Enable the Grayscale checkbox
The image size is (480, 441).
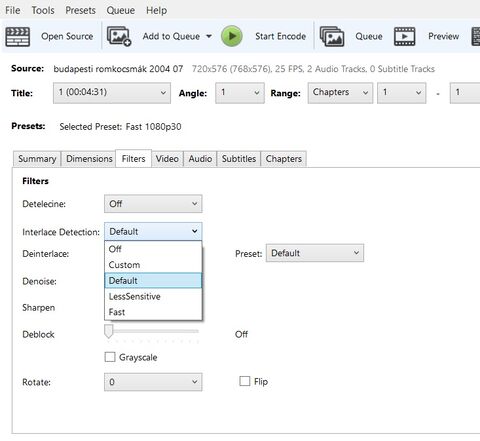(110, 357)
